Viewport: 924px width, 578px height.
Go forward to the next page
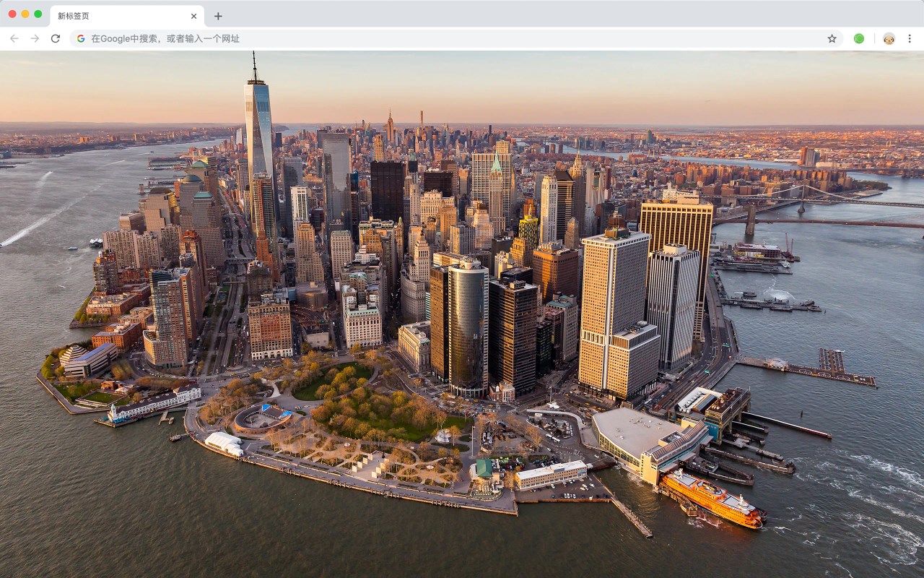[35, 38]
